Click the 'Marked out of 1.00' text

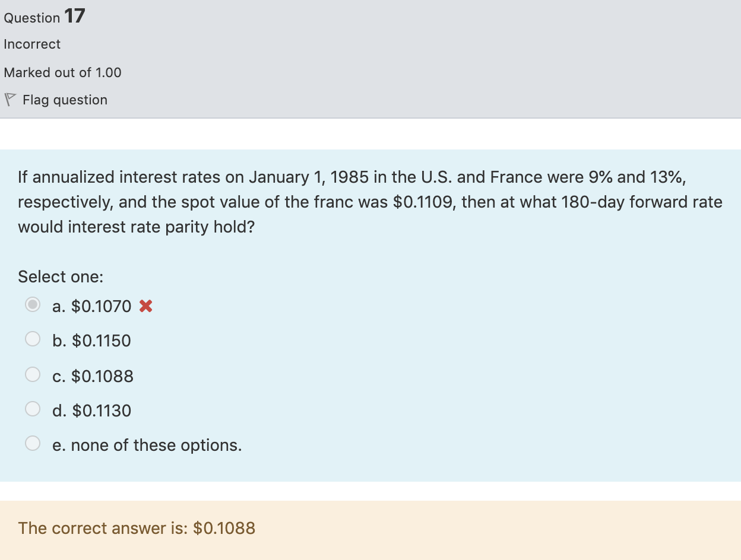pos(62,72)
